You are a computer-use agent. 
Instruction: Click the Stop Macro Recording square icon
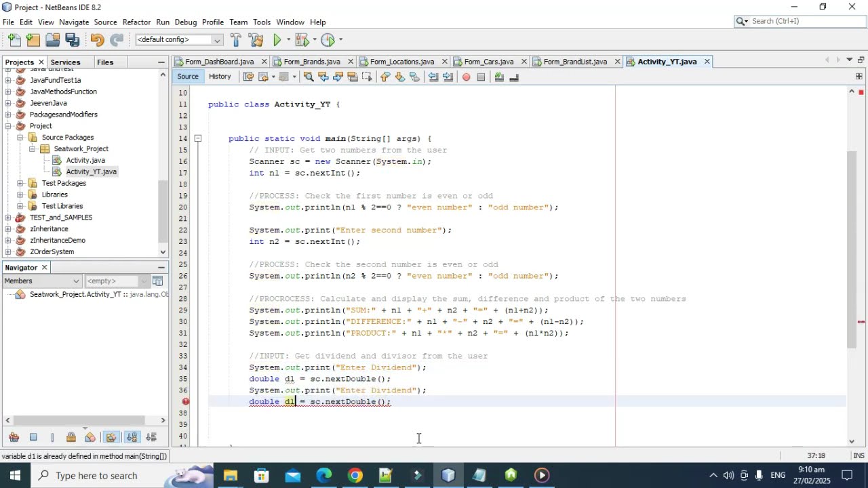click(x=481, y=77)
